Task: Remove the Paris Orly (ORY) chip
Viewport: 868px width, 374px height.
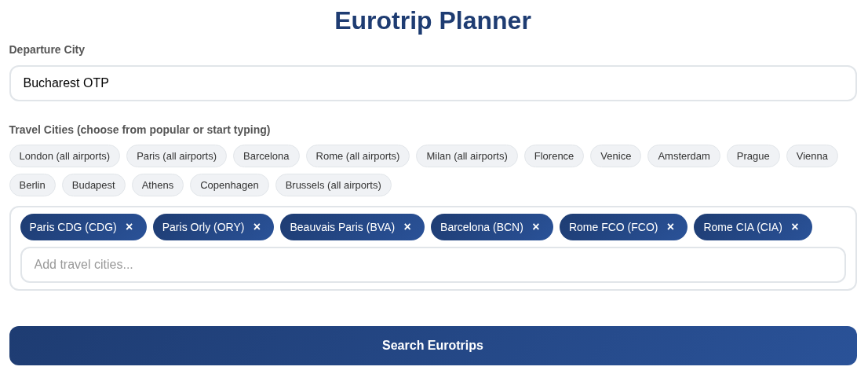Action: coord(257,227)
